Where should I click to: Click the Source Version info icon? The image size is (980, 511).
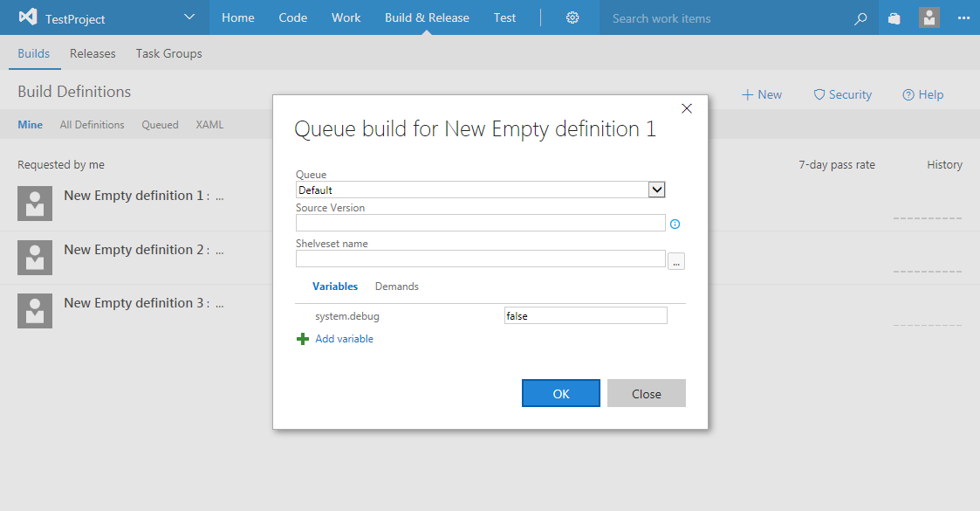[675, 224]
